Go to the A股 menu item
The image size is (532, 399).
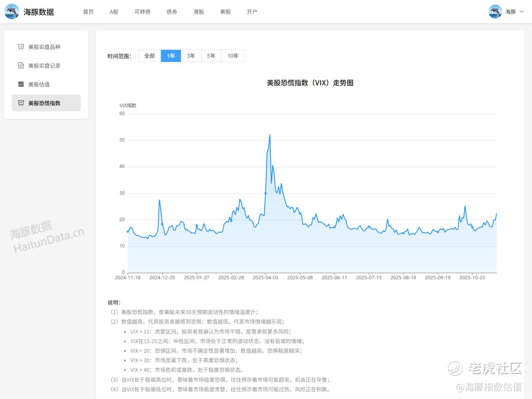click(114, 12)
